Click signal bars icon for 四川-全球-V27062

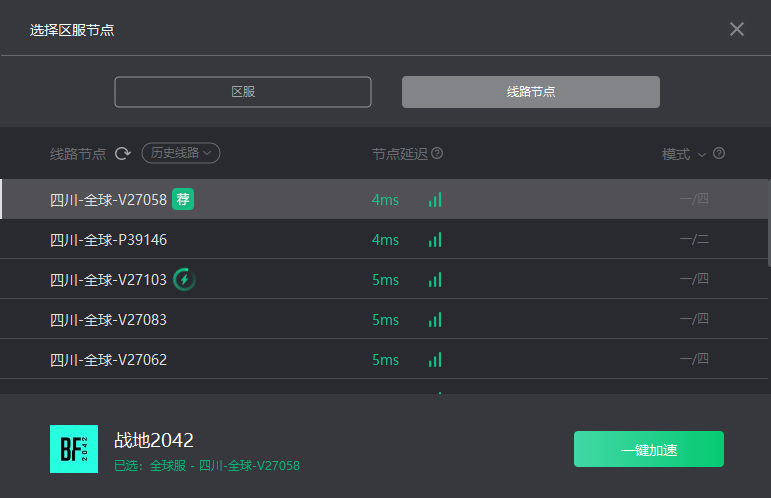pos(435,360)
